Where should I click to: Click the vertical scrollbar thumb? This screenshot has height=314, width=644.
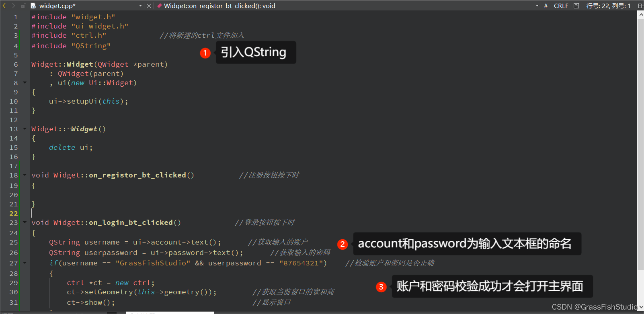click(x=641, y=145)
